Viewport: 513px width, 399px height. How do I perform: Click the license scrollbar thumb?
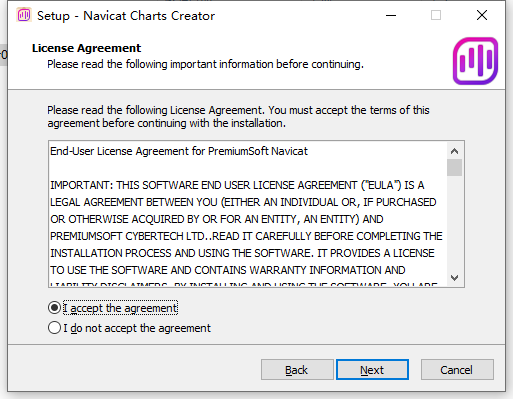point(454,167)
